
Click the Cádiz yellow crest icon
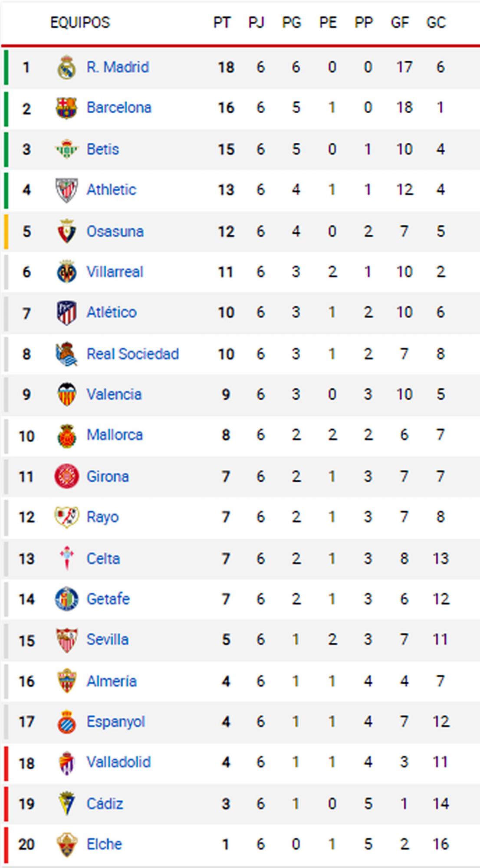point(67,804)
